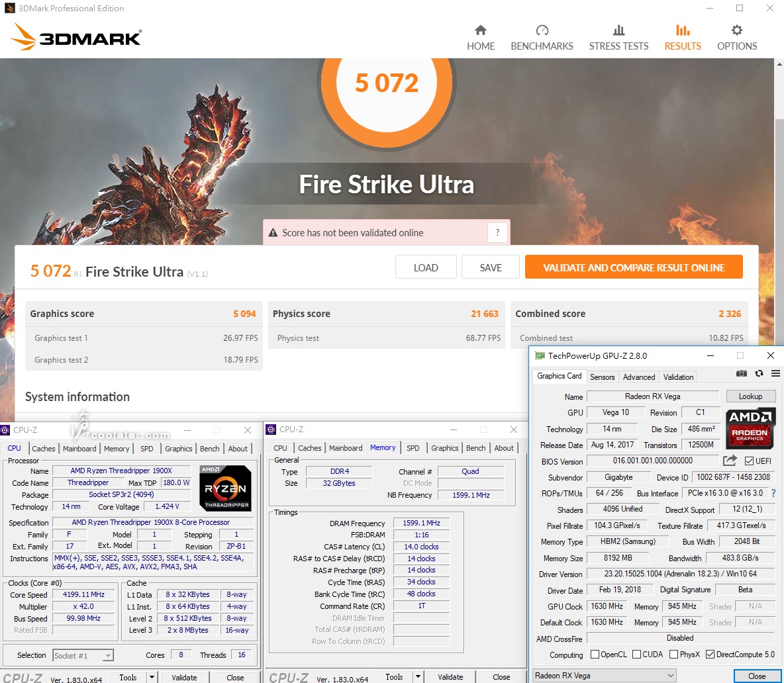
Task: Take a GPU-Z screenshot with the camera icon
Action: [x=742, y=373]
